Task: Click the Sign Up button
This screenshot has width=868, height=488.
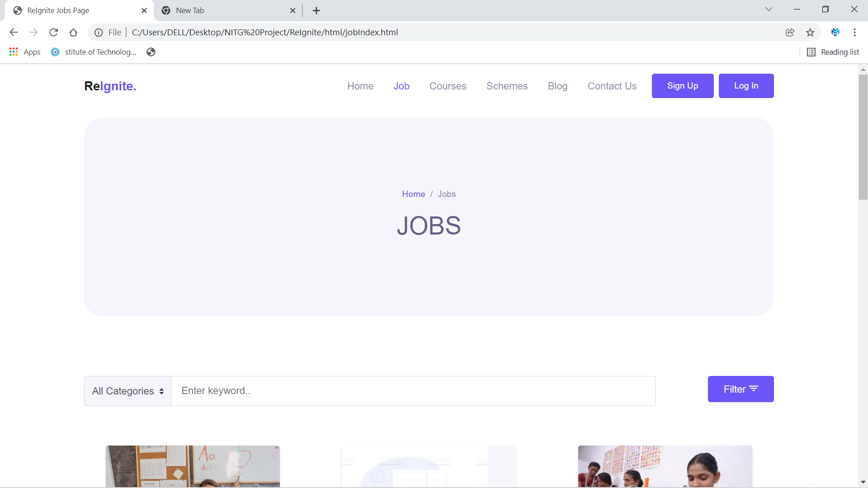Action: [x=682, y=86]
